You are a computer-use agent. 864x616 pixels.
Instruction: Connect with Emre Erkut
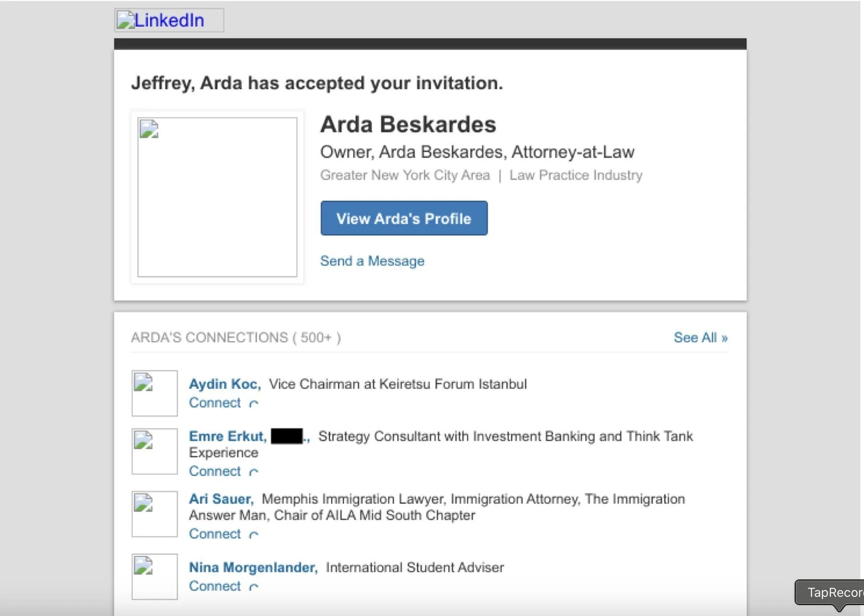(215, 471)
